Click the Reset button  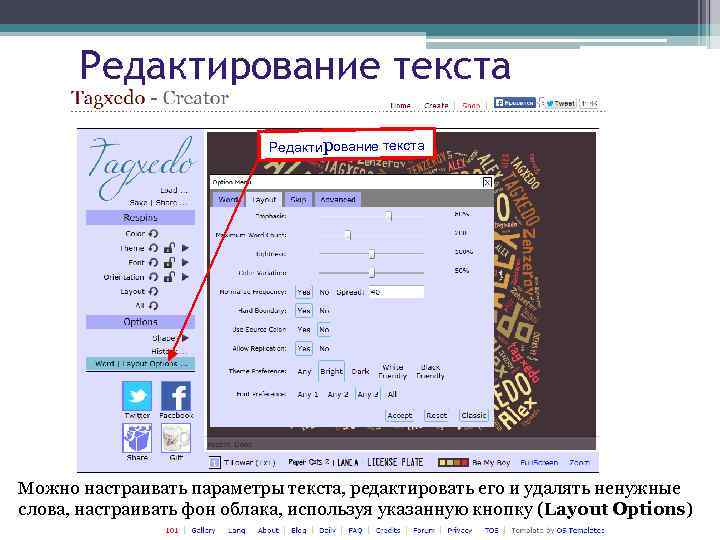[x=436, y=416]
